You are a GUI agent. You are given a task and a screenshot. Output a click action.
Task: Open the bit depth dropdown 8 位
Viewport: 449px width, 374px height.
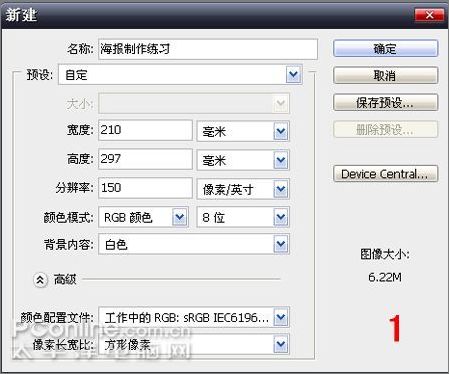point(243,217)
